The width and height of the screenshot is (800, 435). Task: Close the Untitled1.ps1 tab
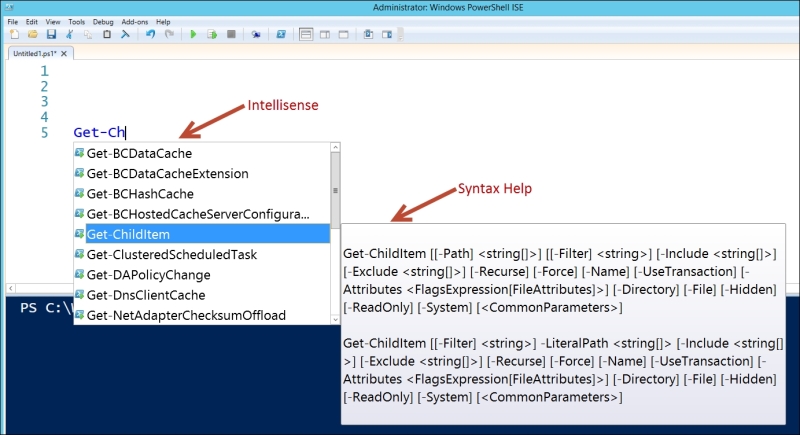[x=64, y=54]
